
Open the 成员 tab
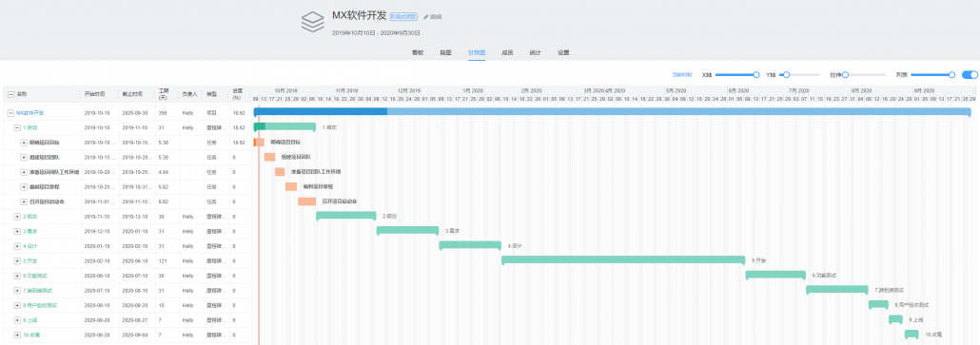(507, 52)
